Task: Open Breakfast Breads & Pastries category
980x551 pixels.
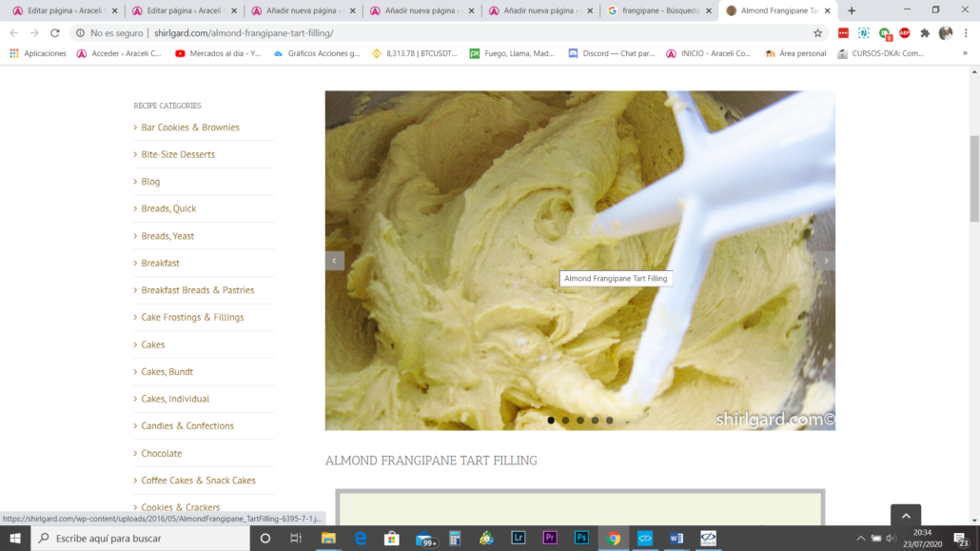Action: click(x=198, y=290)
